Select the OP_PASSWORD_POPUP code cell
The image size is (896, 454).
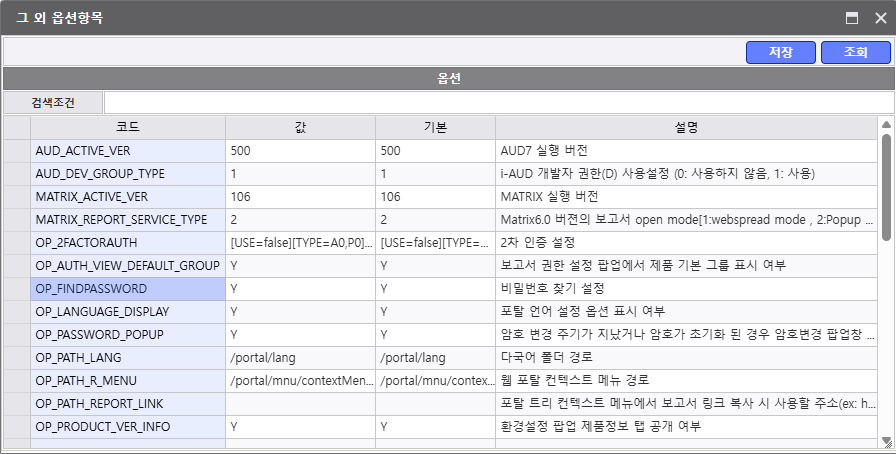click(x=128, y=334)
